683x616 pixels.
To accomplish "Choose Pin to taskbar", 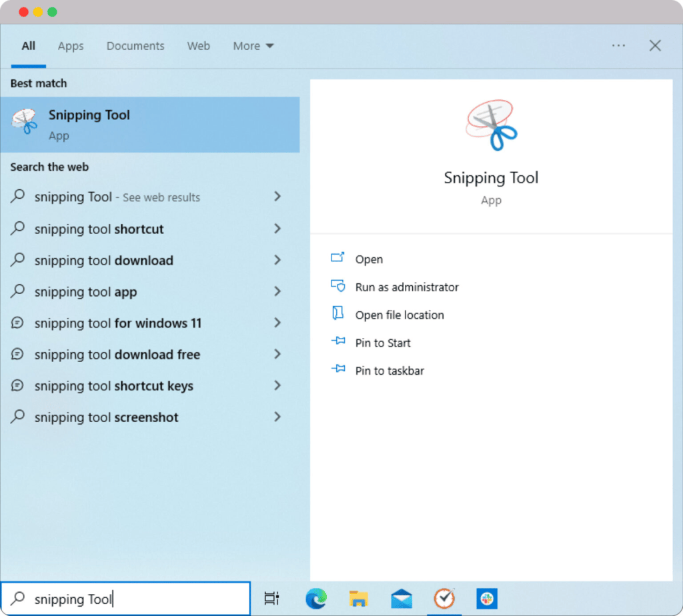I will tap(390, 371).
